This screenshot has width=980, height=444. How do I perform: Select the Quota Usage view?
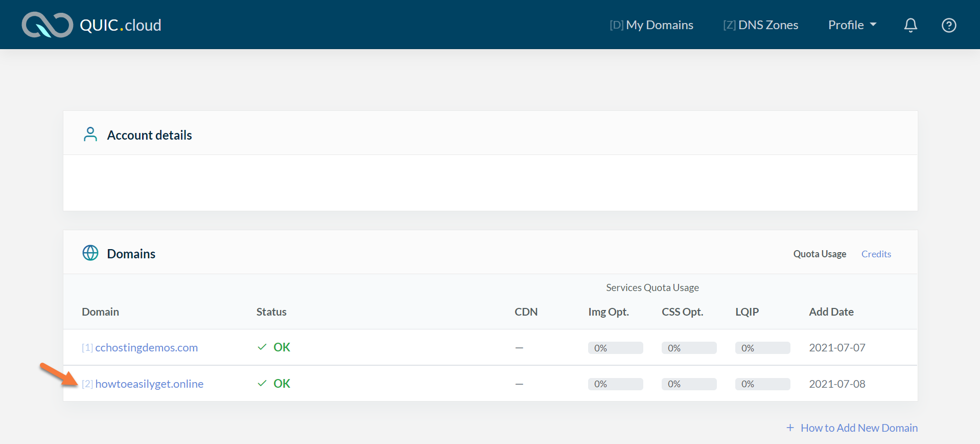click(x=820, y=254)
